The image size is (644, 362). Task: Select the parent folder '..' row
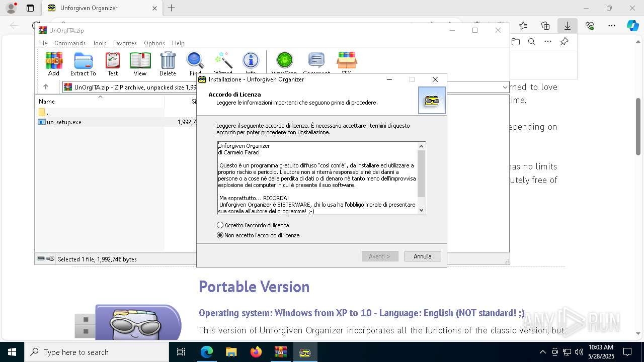[100, 112]
